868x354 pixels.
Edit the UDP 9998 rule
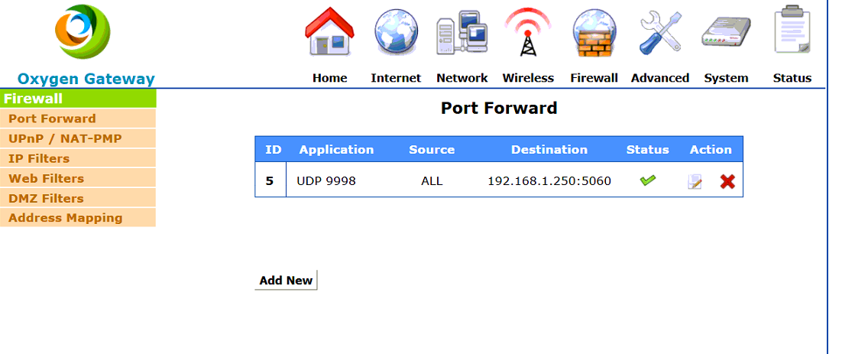(x=695, y=182)
